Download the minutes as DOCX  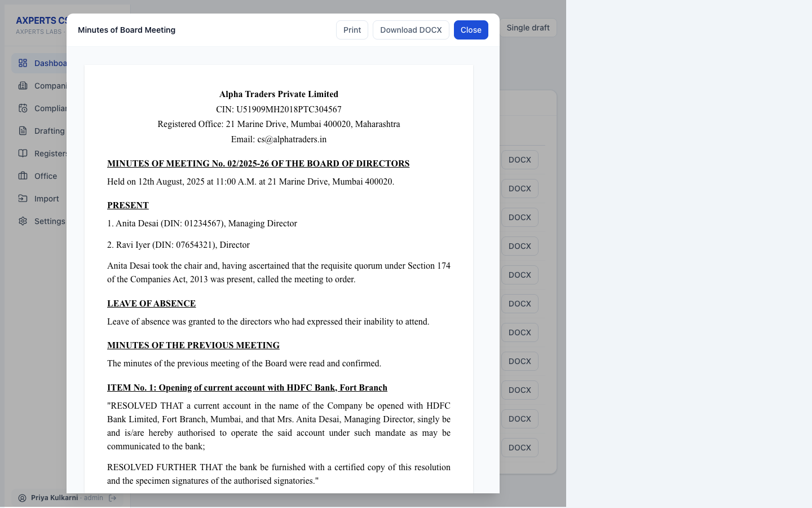[411, 30]
